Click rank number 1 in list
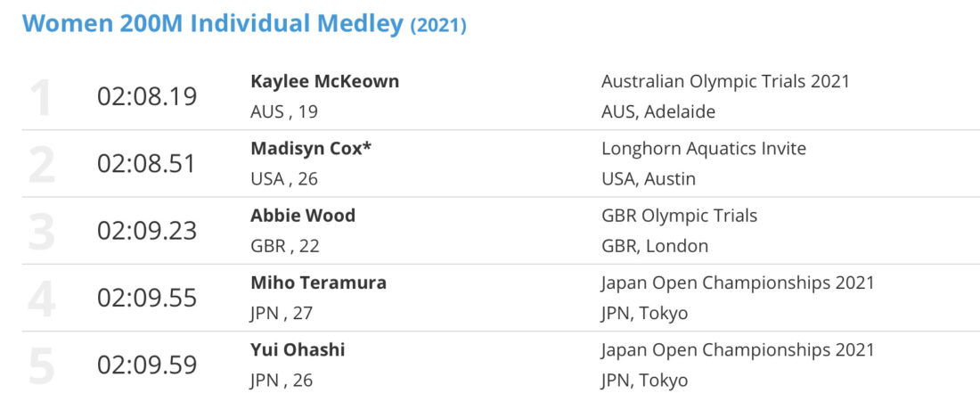This screenshot has width=980, height=418. click(x=40, y=96)
